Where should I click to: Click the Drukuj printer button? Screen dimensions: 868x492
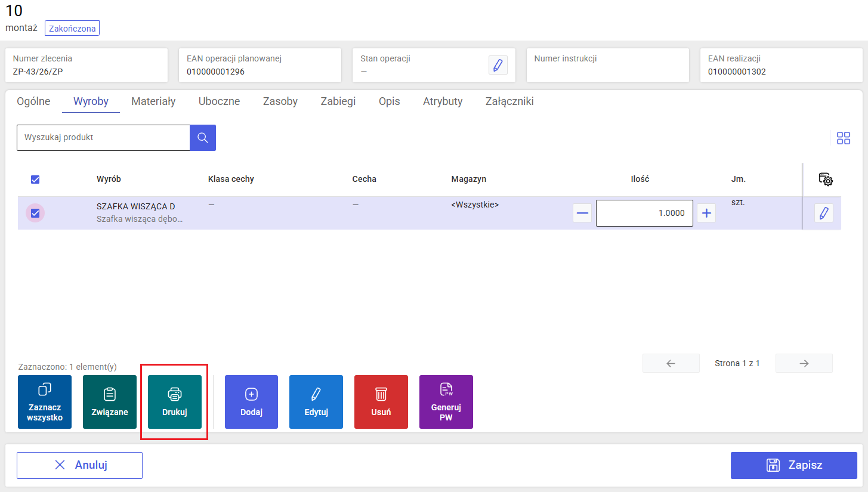175,402
